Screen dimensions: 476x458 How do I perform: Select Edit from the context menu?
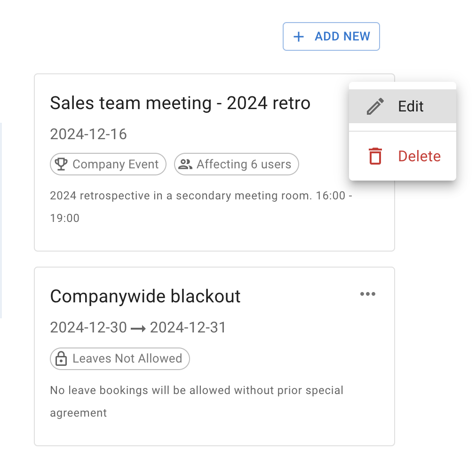tap(411, 106)
